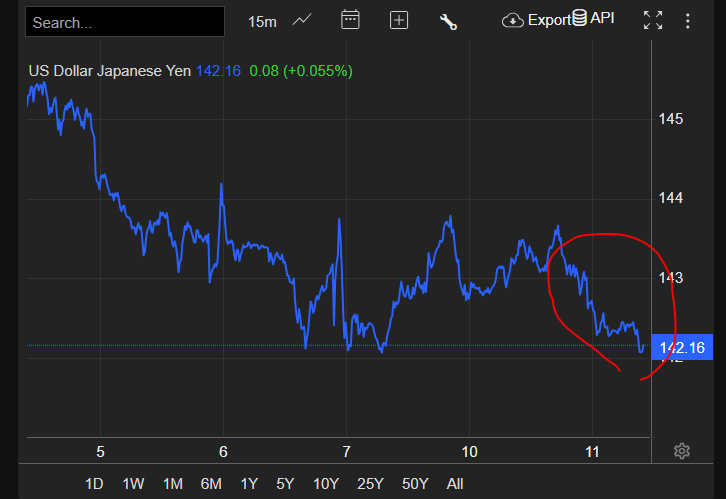Viewport: 726px width, 499px height.
Task: Choose the 5Y time range
Action: (285, 484)
